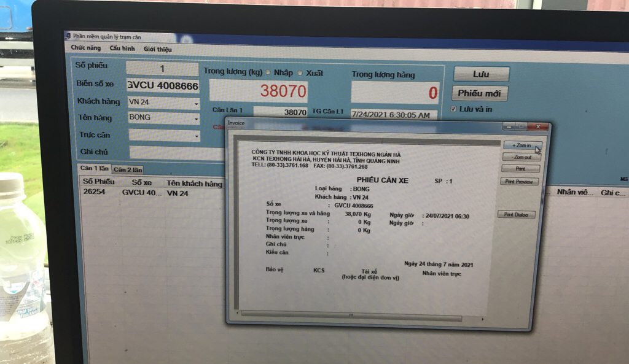
Task: Click the Lưu button
Action: 481,74
